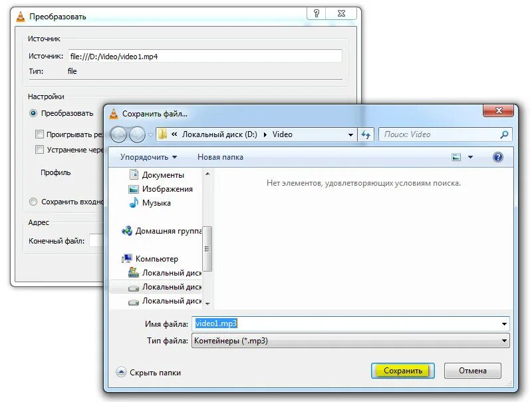Click the blue help icon in save dialog
Screen dimensions: 532x402
497,157
